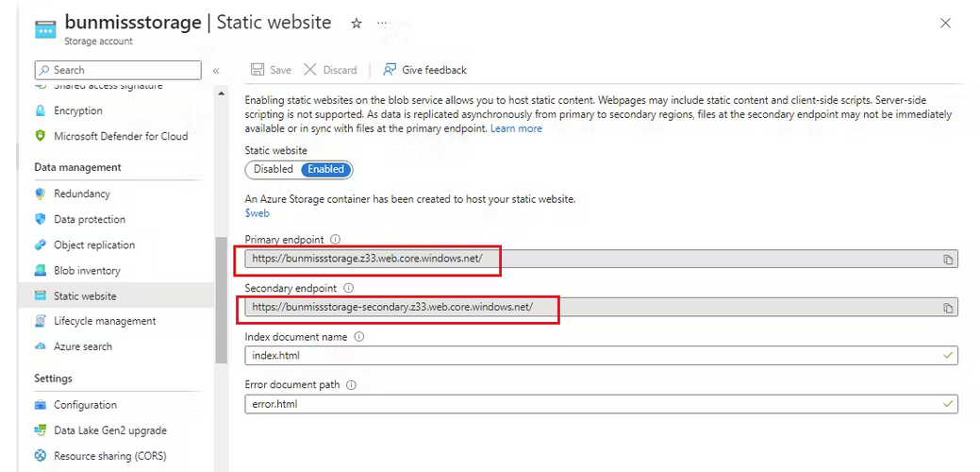Click the Blob inventory icon
This screenshot has height=472, width=980.
[41, 271]
